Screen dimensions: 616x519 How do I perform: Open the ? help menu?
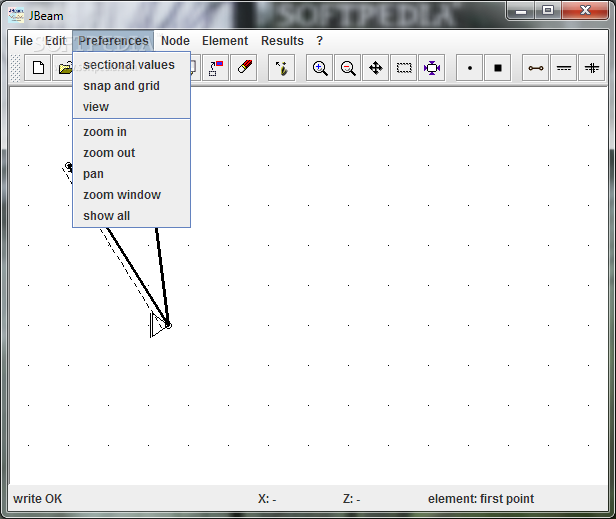click(319, 41)
